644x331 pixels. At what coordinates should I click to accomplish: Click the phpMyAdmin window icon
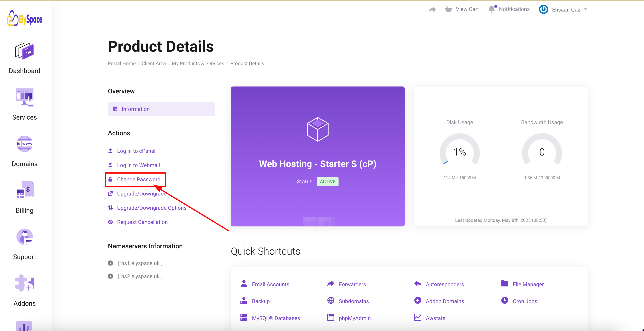(x=331, y=318)
